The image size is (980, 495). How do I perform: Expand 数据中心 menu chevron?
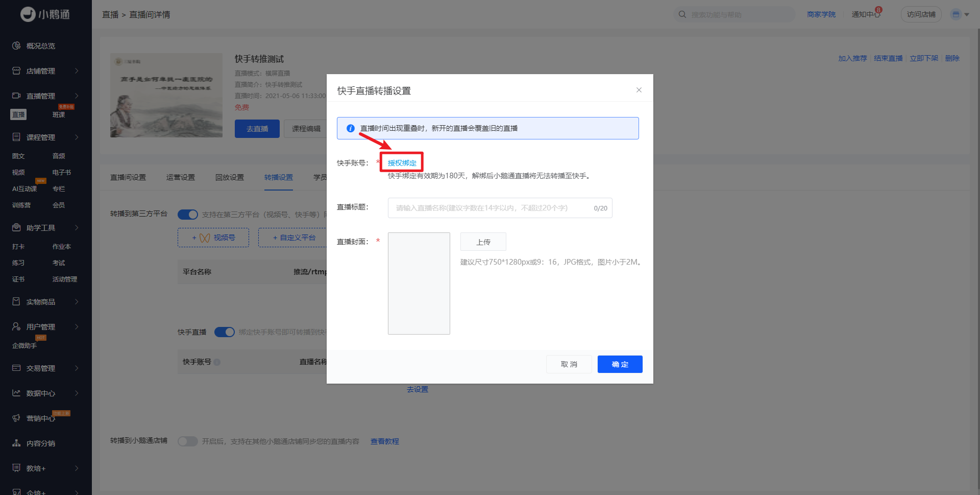click(77, 393)
